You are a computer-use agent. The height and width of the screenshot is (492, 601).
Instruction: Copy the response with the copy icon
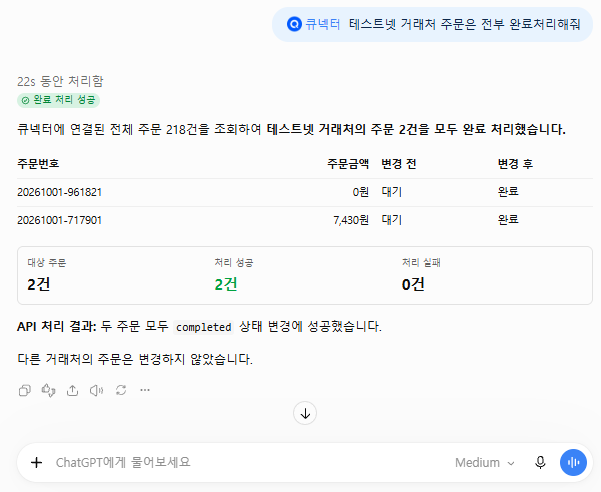tap(25, 390)
